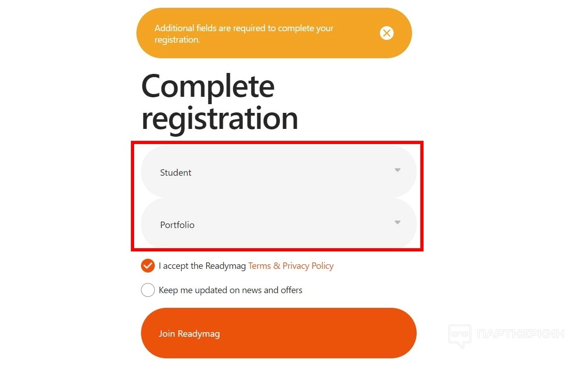Uncheck the accept Terms checkbox

[148, 266]
